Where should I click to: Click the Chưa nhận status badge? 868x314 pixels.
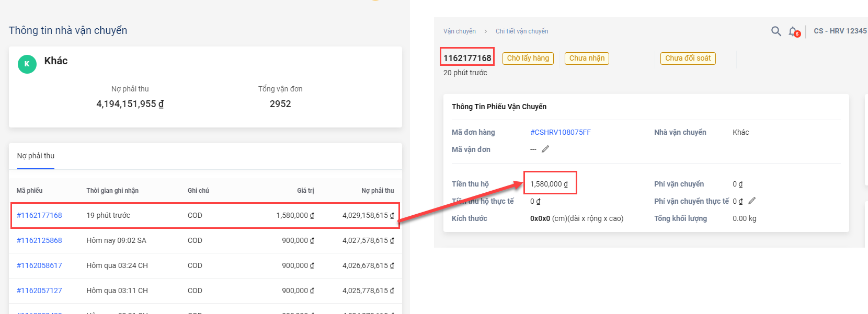587,58
